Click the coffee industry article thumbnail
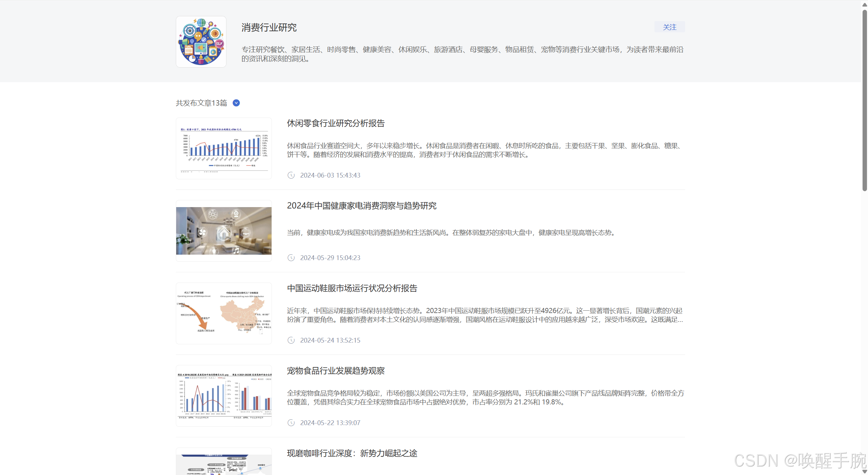Viewport: 868px width, 475px height. point(224,461)
